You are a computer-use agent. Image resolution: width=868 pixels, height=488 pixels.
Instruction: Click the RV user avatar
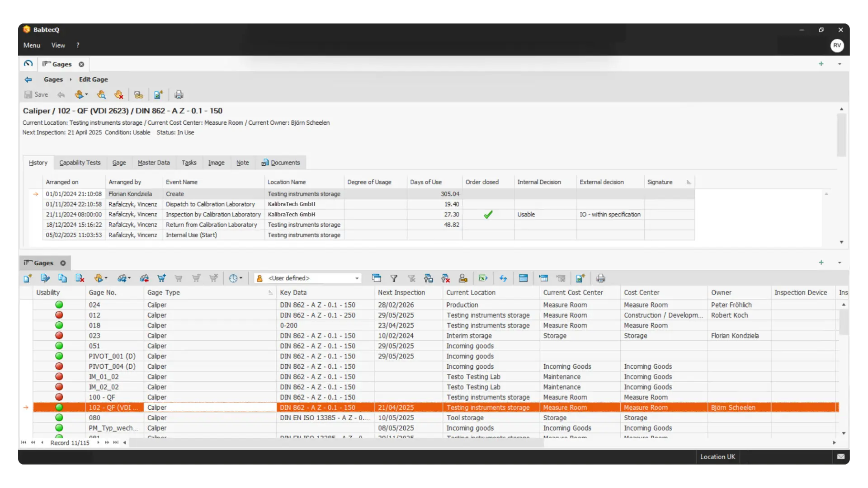837,45
